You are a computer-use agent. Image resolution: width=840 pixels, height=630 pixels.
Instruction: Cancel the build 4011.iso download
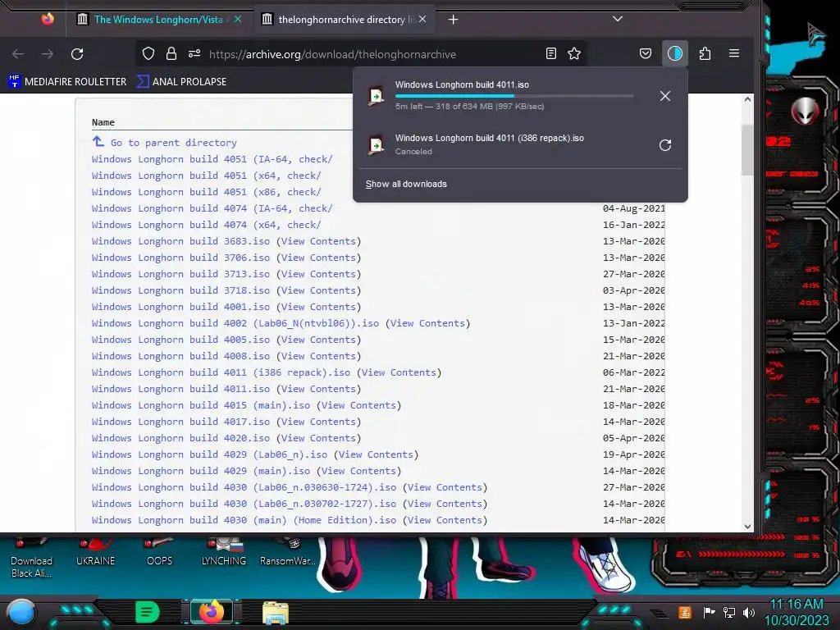coord(664,96)
